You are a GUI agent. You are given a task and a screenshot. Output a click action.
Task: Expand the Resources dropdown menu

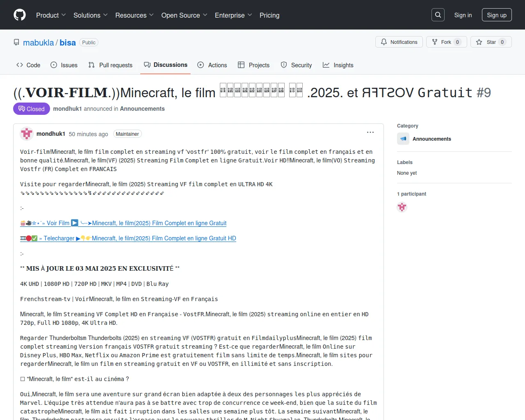[x=135, y=15]
